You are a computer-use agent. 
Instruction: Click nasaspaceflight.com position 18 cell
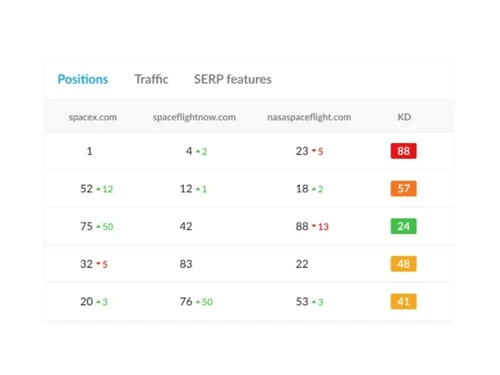(x=302, y=189)
